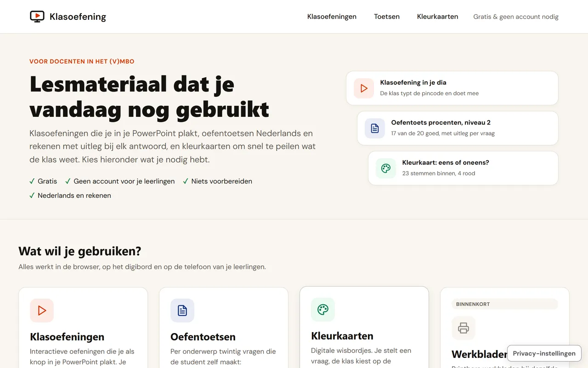Go to Toetsen in the top navigation

click(x=387, y=17)
